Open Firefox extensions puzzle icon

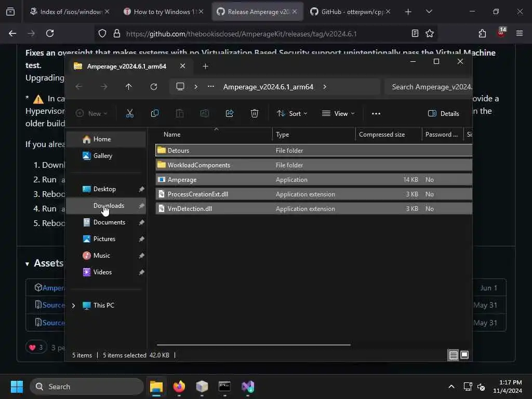tap(482, 33)
